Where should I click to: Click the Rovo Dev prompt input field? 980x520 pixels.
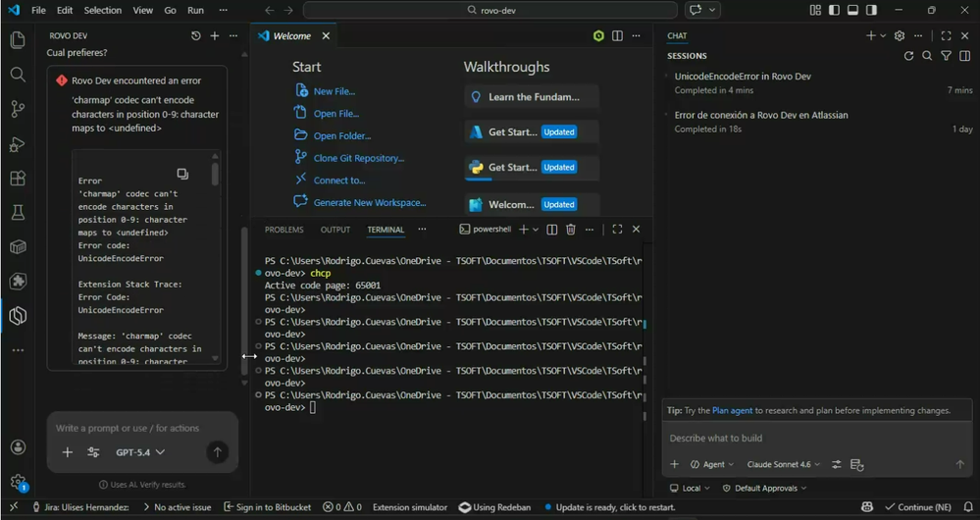142,428
